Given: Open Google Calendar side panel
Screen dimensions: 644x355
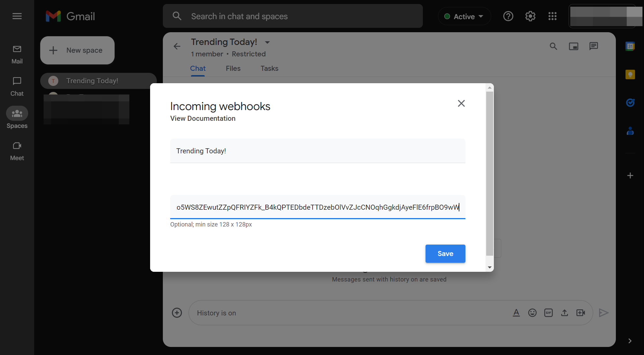Looking at the screenshot, I should [630, 46].
